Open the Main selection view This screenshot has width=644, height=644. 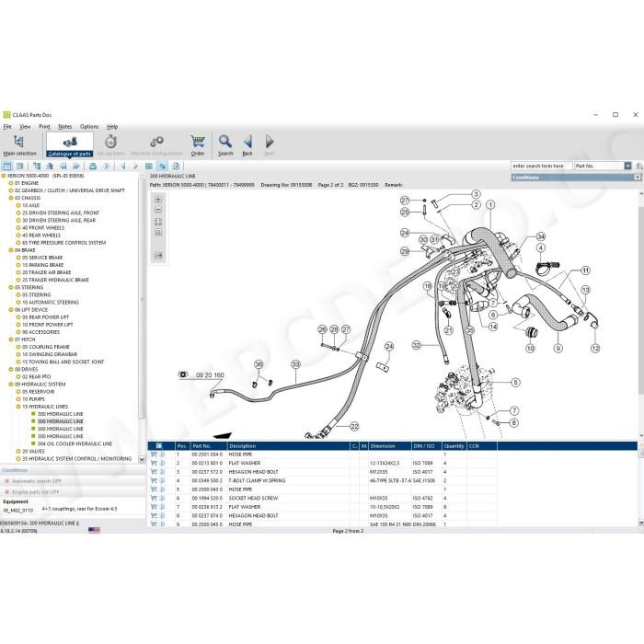pyautogui.click(x=19, y=145)
